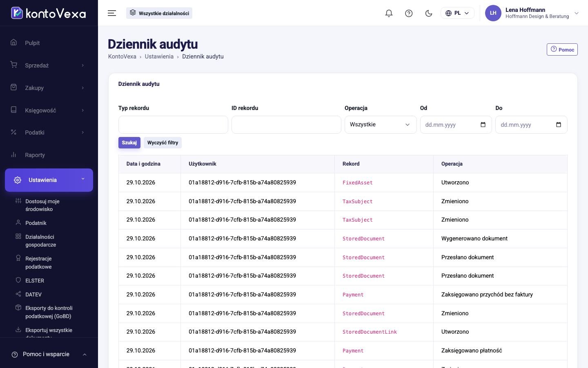Click the Podatki percent icon
Image resolution: width=588 pixels, height=368 pixels.
click(x=13, y=132)
